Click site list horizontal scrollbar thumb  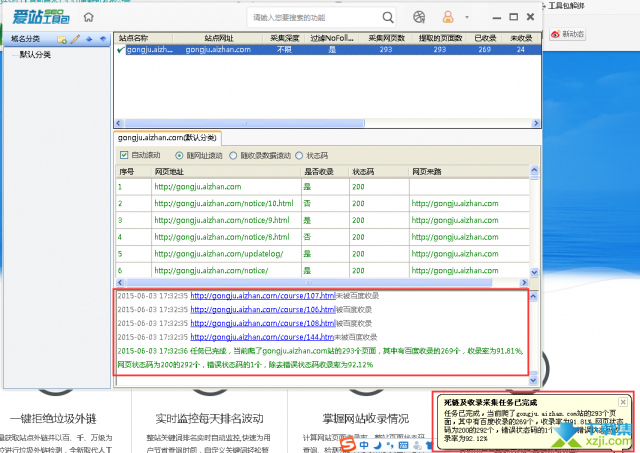click(x=244, y=123)
